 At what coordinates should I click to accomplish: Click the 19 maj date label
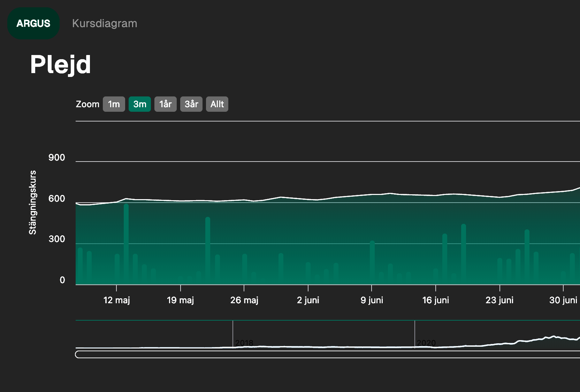point(180,300)
